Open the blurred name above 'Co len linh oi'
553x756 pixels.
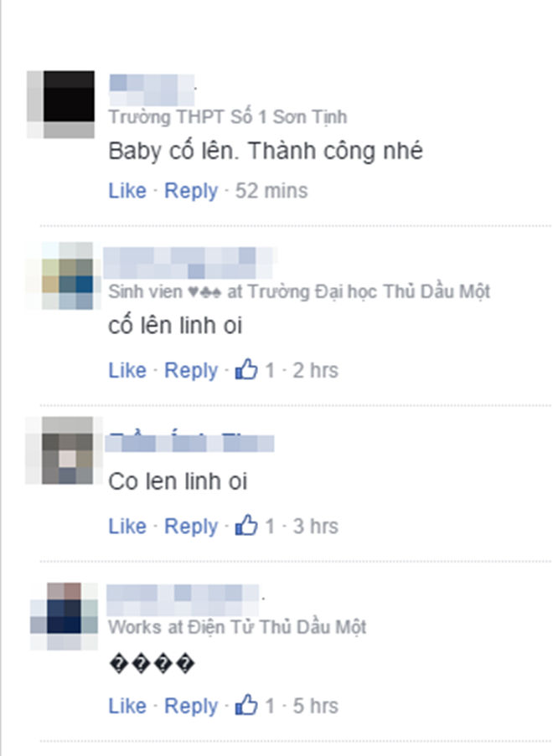[190, 443]
